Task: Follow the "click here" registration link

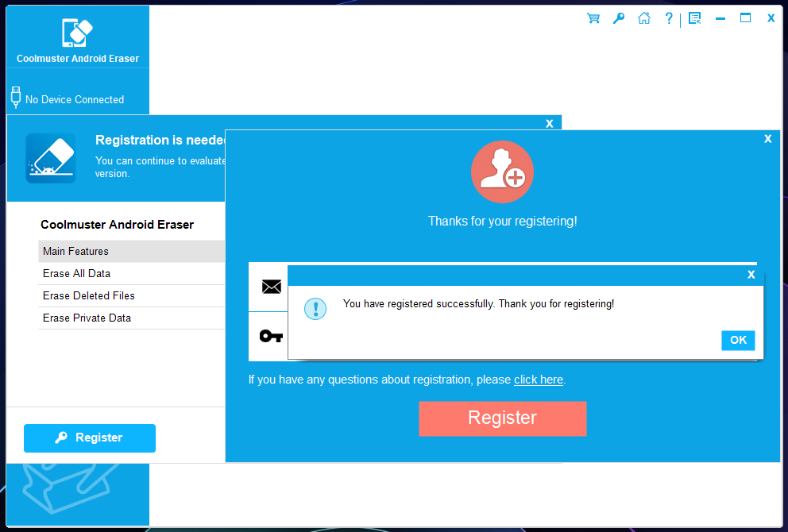Action: pyautogui.click(x=538, y=380)
